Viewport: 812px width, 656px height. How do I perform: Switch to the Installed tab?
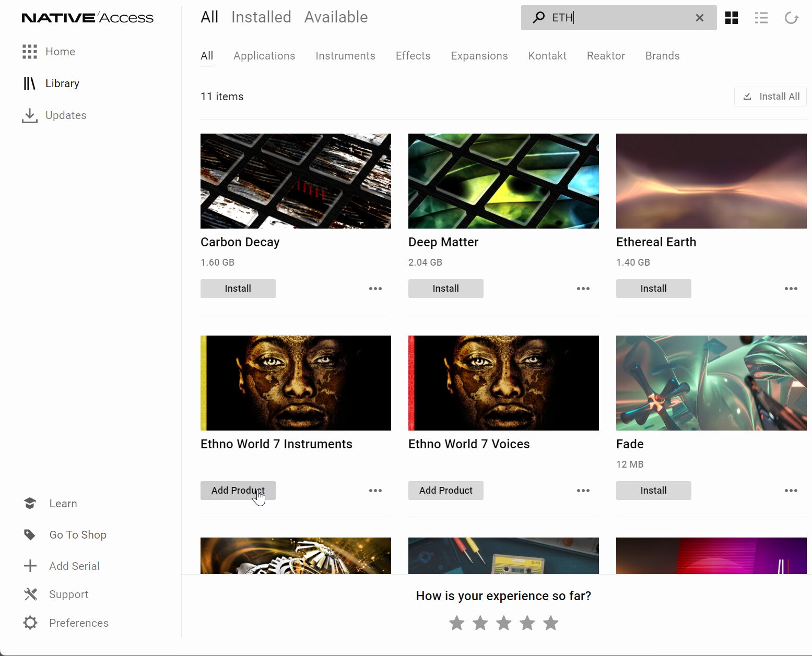[261, 17]
